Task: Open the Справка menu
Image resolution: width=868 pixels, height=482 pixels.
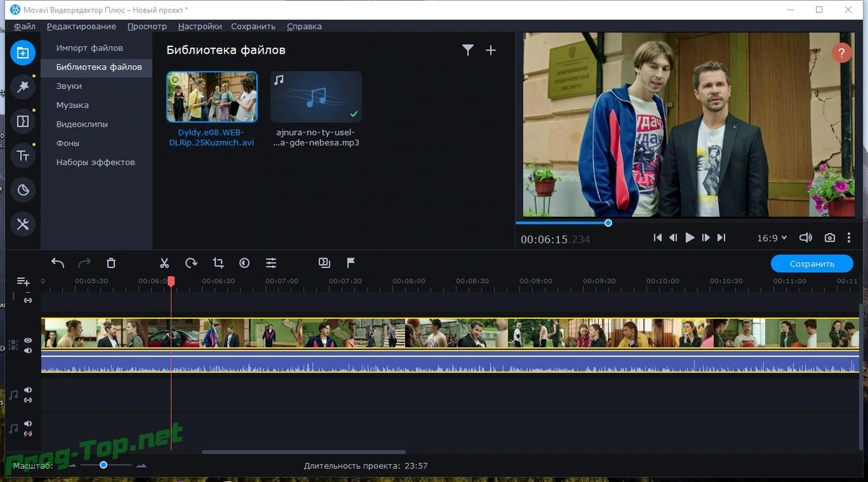Action: point(304,26)
